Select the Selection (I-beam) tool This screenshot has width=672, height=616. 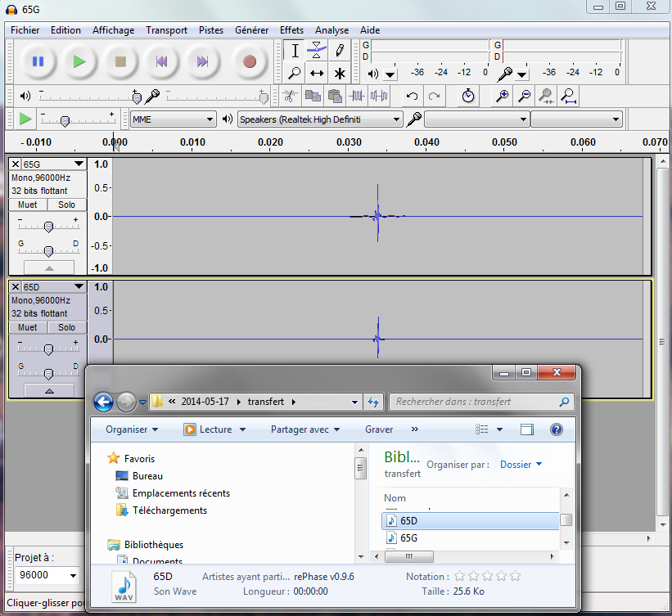(x=295, y=51)
